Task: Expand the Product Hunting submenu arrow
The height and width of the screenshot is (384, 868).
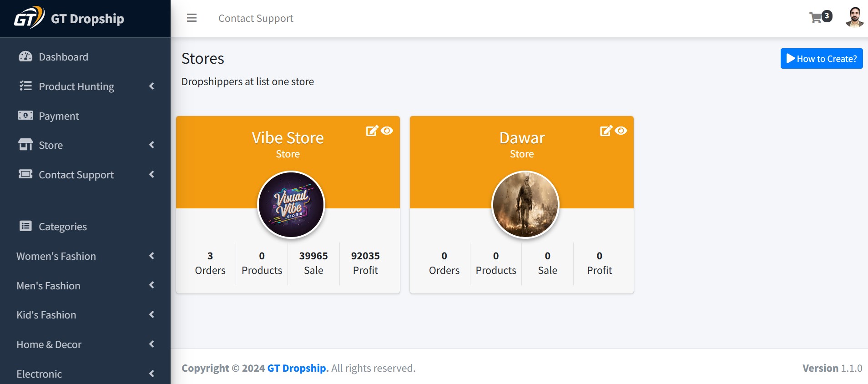Action: tap(151, 86)
